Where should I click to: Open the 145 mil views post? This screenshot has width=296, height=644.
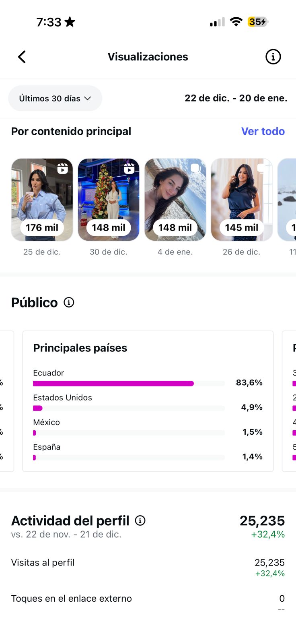tap(242, 200)
